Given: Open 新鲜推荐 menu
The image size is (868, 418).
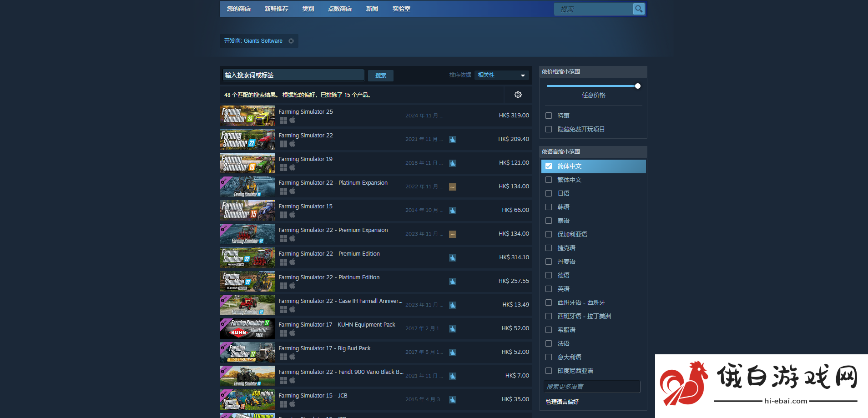Looking at the screenshot, I should click(277, 9).
